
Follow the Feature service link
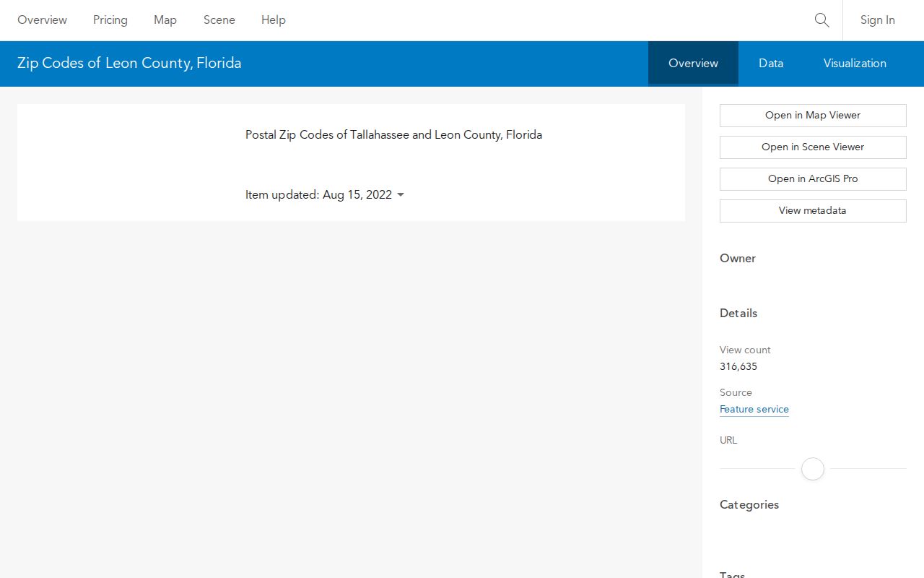click(x=754, y=409)
